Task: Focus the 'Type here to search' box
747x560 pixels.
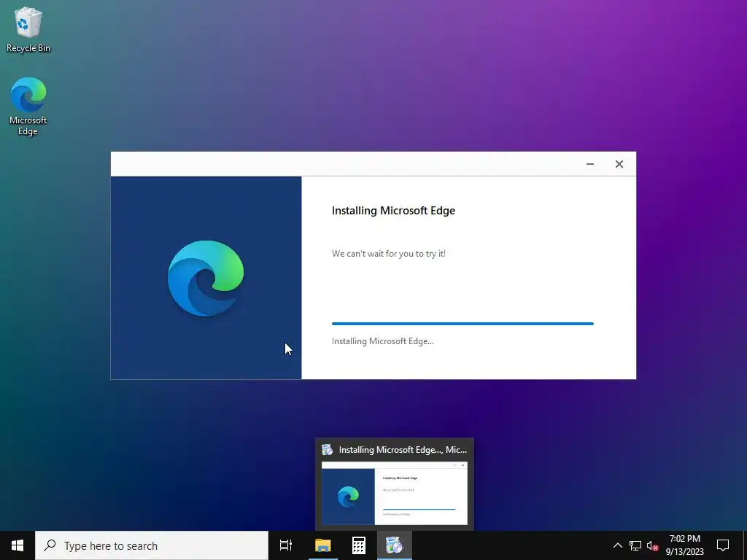Action: 152,545
